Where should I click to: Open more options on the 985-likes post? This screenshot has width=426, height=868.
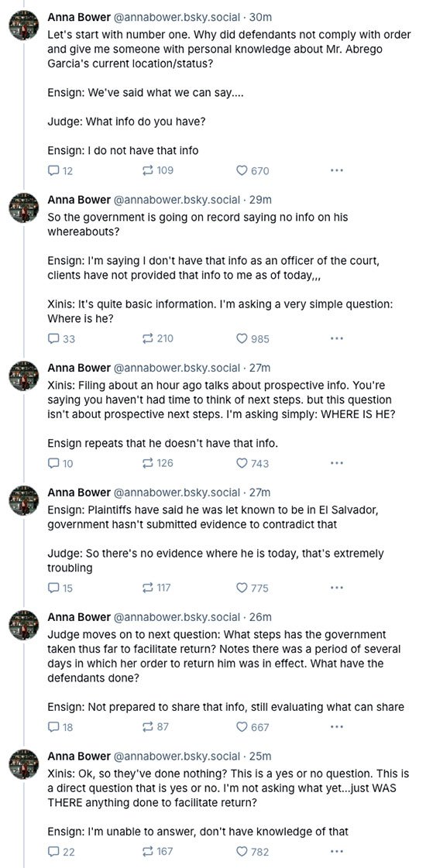pos(336,339)
